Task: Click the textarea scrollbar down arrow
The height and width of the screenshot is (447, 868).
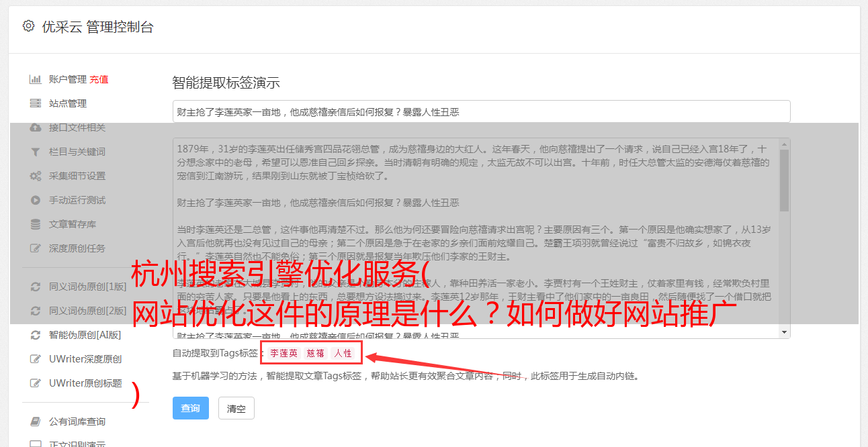Action: 785,332
